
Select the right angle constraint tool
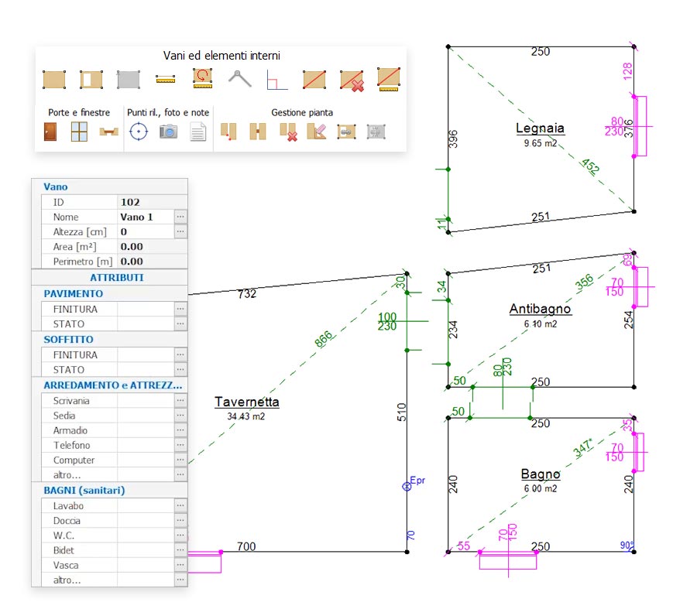(276, 80)
